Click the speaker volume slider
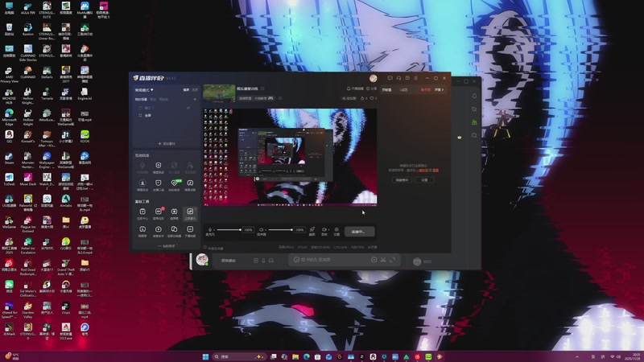This screenshot has height=362, width=644. point(280,230)
